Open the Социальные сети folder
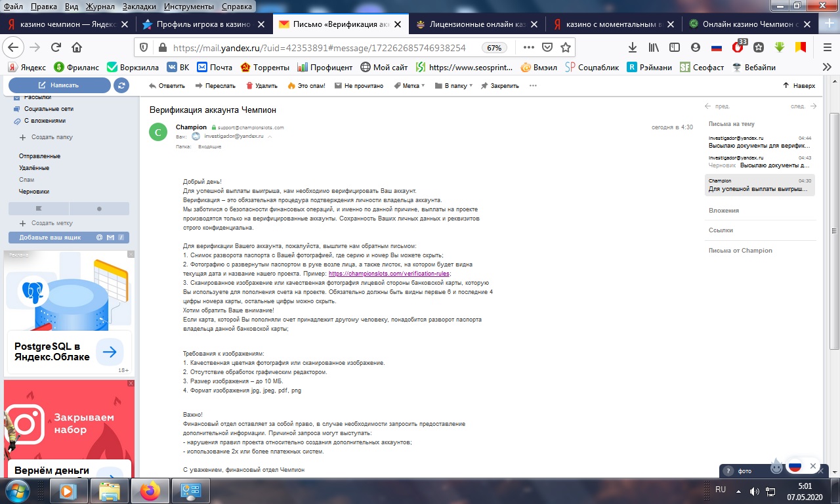 (x=49, y=109)
